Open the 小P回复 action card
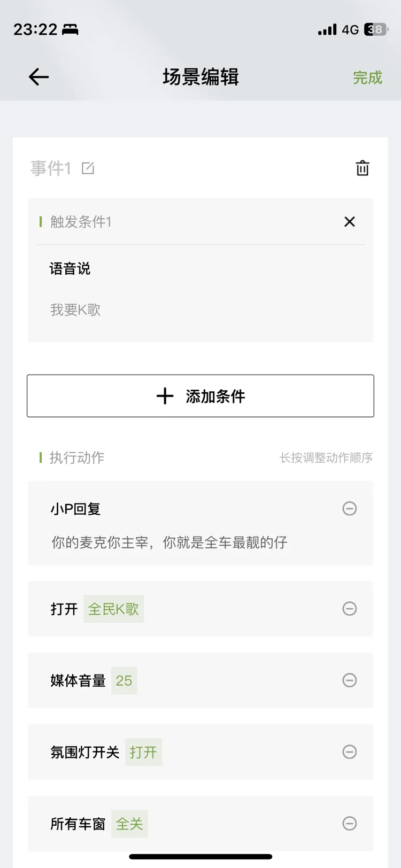Screen dimensions: 401x868 point(200,523)
